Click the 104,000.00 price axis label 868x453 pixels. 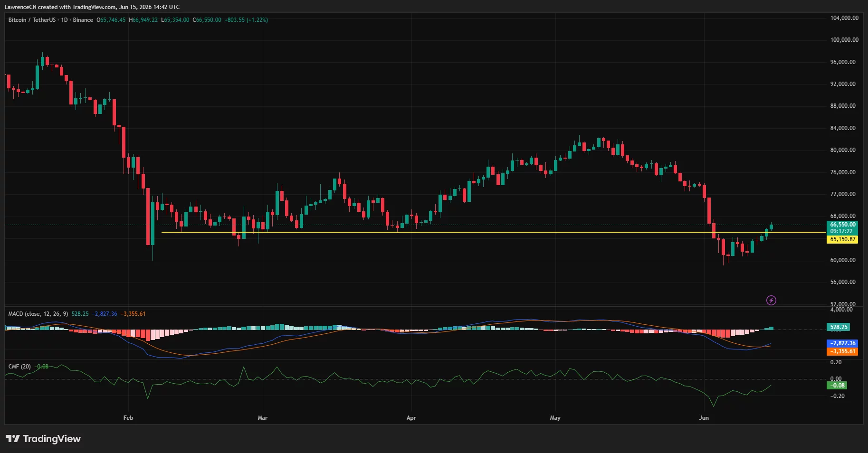[x=844, y=18]
